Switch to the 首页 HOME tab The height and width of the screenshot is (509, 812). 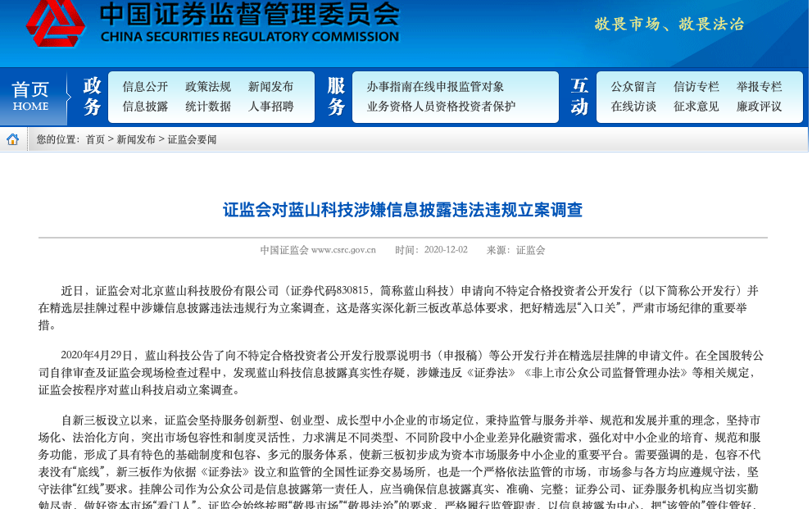(x=31, y=93)
